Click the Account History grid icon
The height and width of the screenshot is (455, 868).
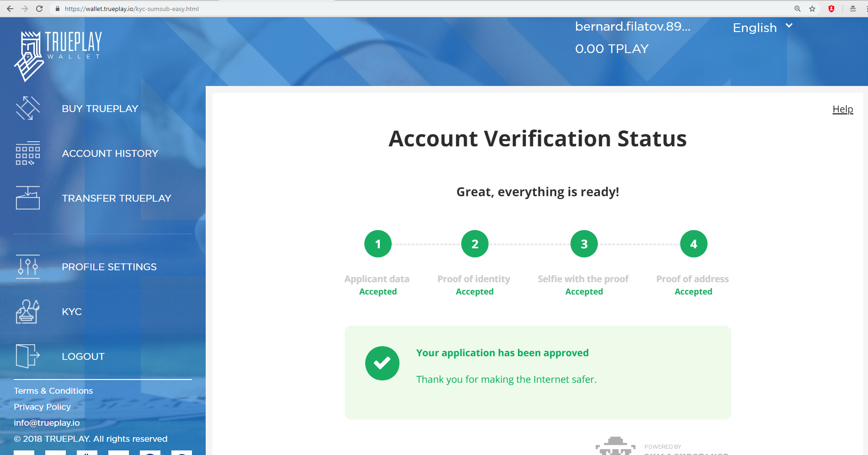point(28,153)
